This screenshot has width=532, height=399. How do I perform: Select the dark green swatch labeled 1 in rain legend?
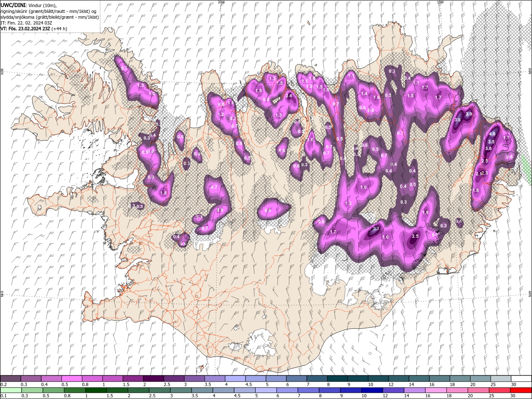96,390
